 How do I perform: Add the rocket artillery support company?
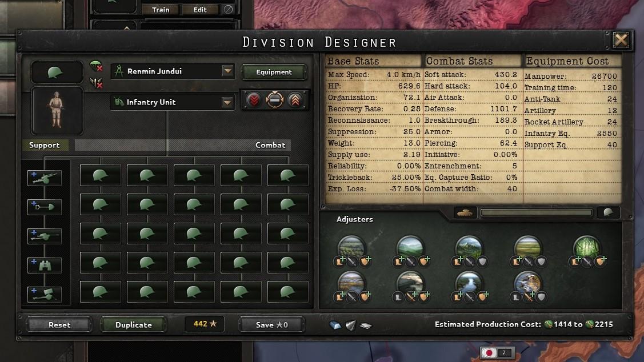[x=45, y=294]
